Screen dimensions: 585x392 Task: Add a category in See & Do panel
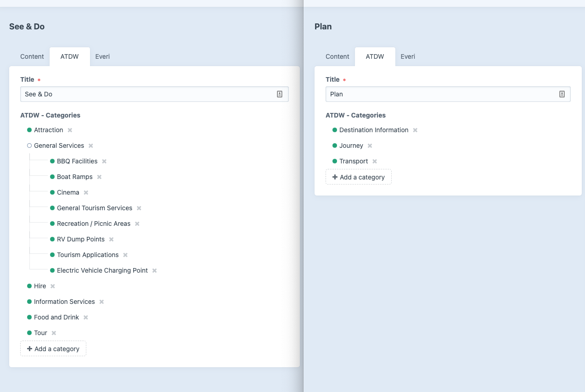(53, 349)
